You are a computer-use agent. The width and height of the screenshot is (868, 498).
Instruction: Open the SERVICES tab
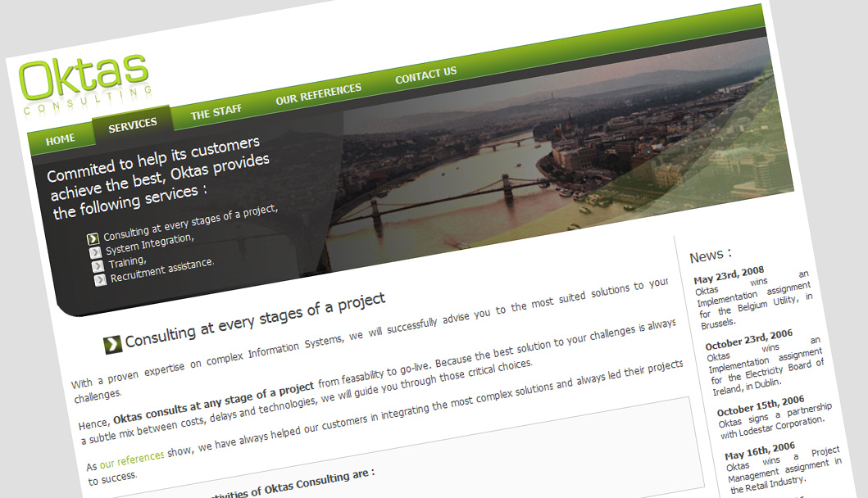point(133,125)
